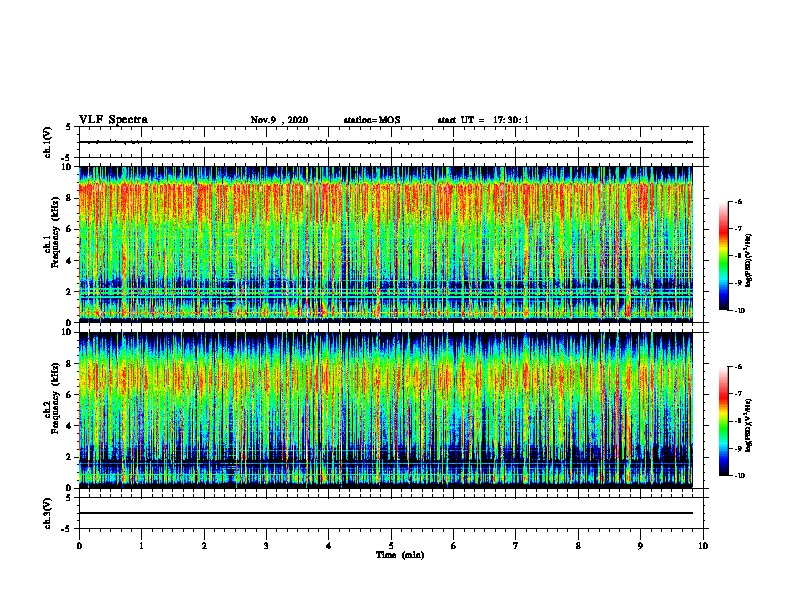Screen dimensions: 792x612
Task: Click time axis tick label "9" at bottom
Action: pyautogui.click(x=640, y=546)
